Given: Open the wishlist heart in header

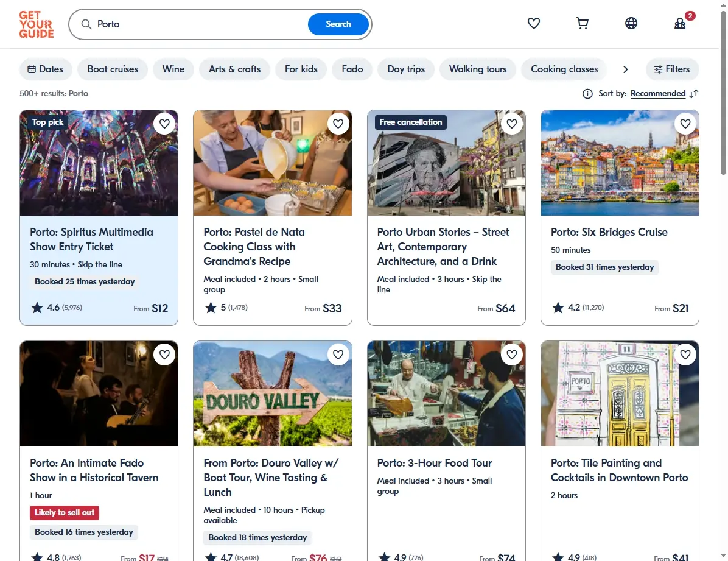Looking at the screenshot, I should click(533, 23).
